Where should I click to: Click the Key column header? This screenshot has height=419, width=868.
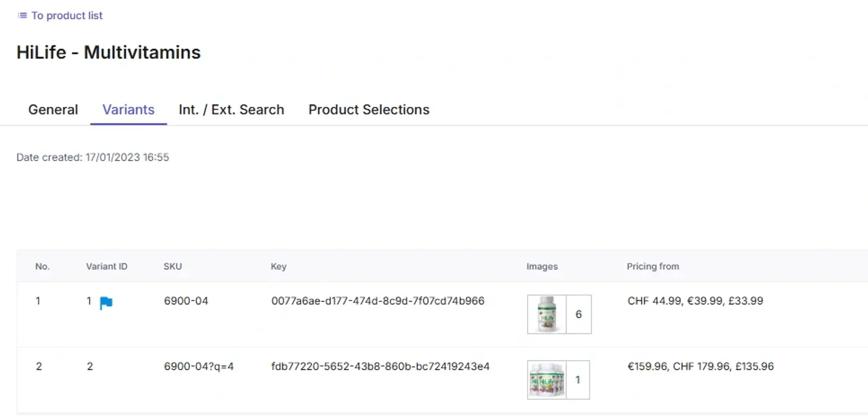278,267
